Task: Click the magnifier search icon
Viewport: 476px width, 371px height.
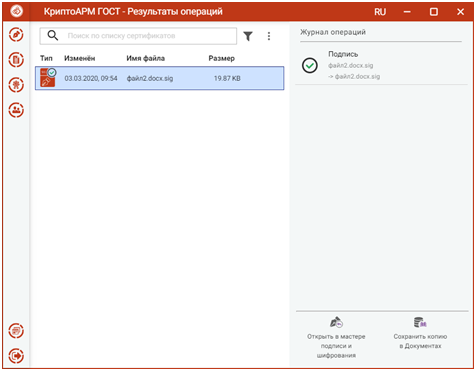Action: pyautogui.click(x=53, y=35)
